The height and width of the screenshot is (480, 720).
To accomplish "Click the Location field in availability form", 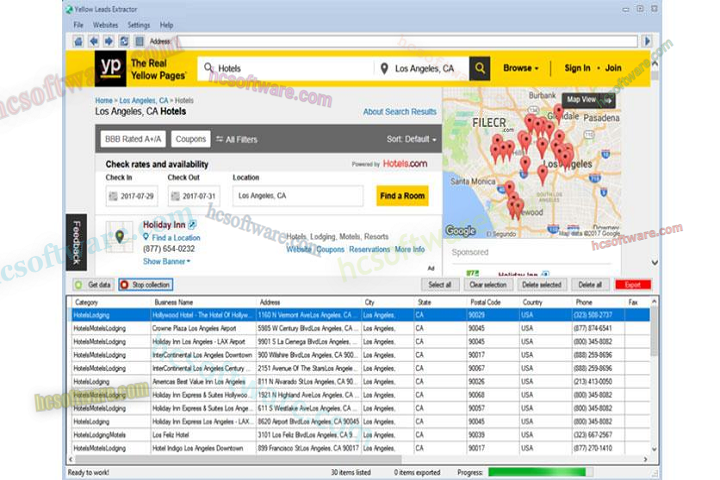I will pyautogui.click(x=298, y=196).
